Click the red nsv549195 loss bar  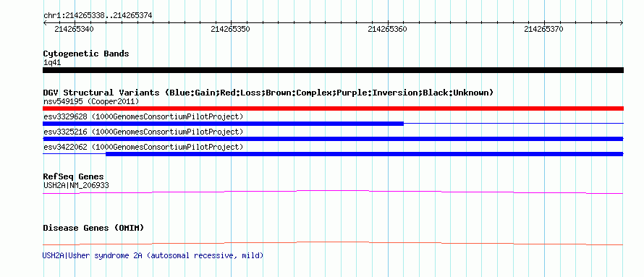pos(333,108)
